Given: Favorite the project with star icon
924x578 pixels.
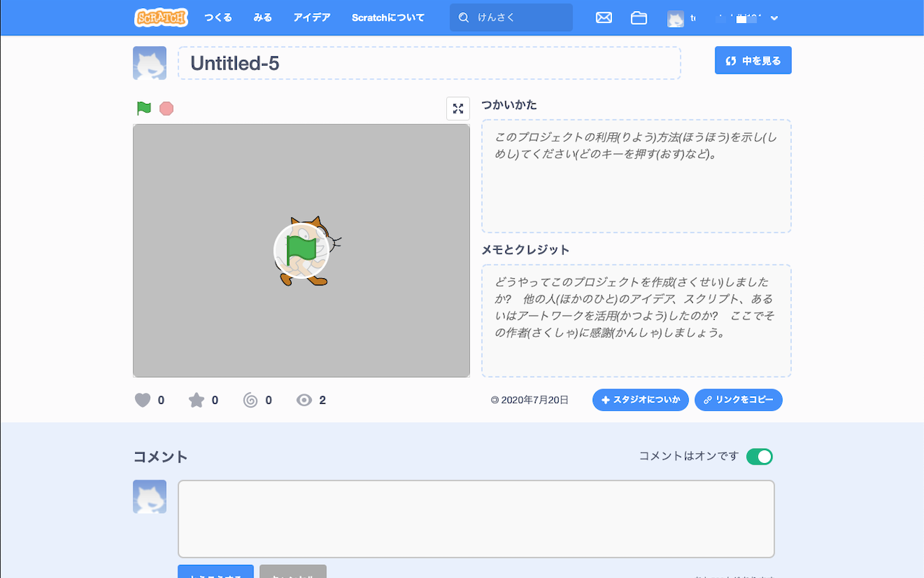Looking at the screenshot, I should click(196, 400).
